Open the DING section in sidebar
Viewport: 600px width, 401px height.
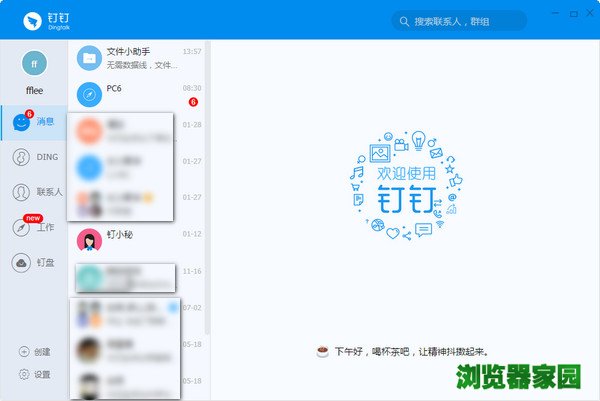(x=33, y=157)
